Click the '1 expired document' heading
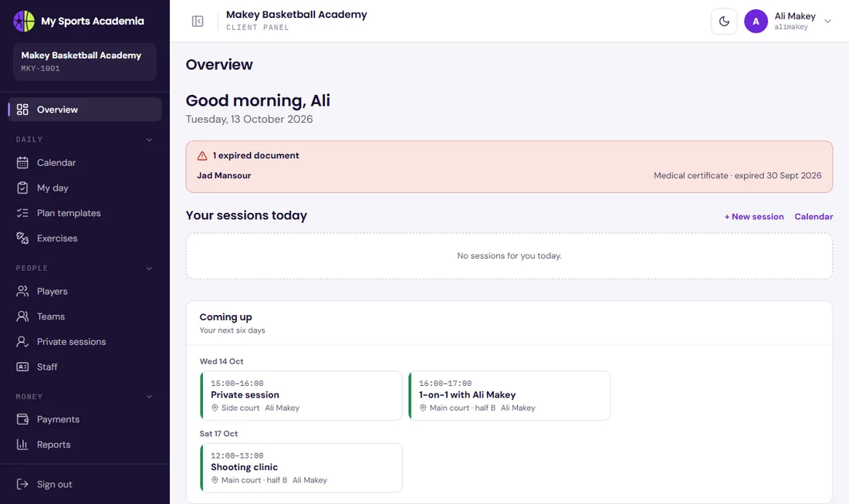849x504 pixels. (255, 155)
